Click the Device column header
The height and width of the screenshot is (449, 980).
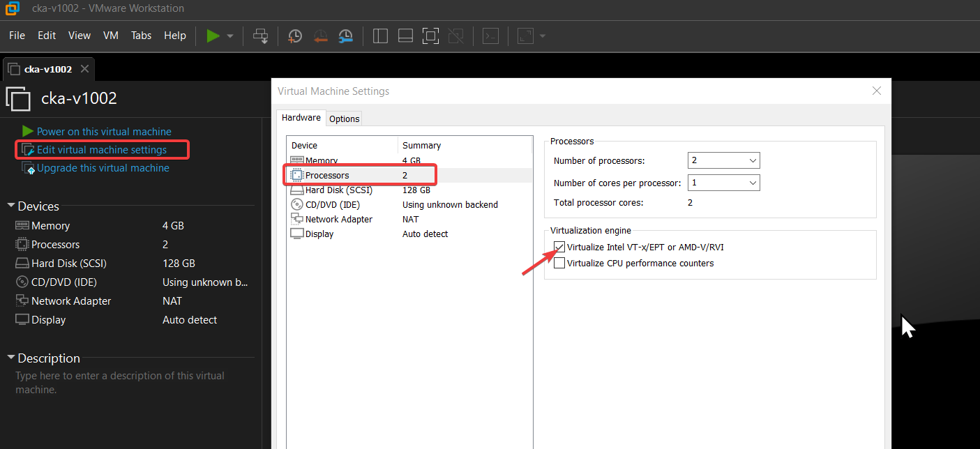(342, 145)
